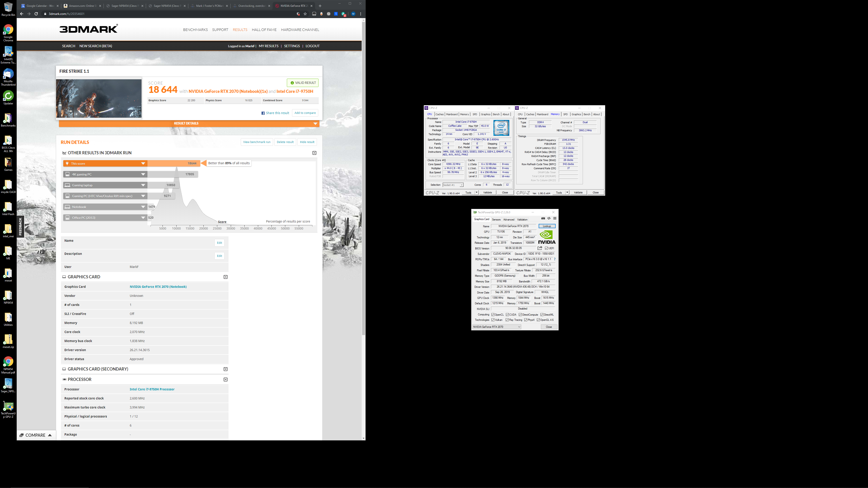Click the 3DMARK logo
Screen dimensions: 868x488
(89, 29)
